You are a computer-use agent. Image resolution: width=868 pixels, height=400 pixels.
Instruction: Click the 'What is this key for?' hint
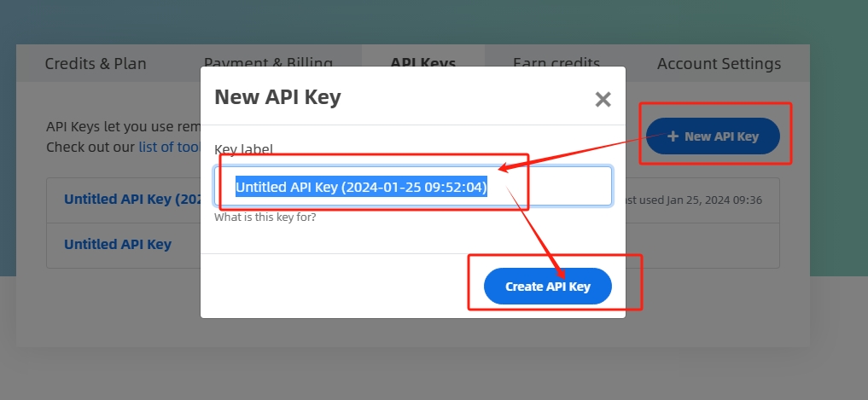click(265, 217)
